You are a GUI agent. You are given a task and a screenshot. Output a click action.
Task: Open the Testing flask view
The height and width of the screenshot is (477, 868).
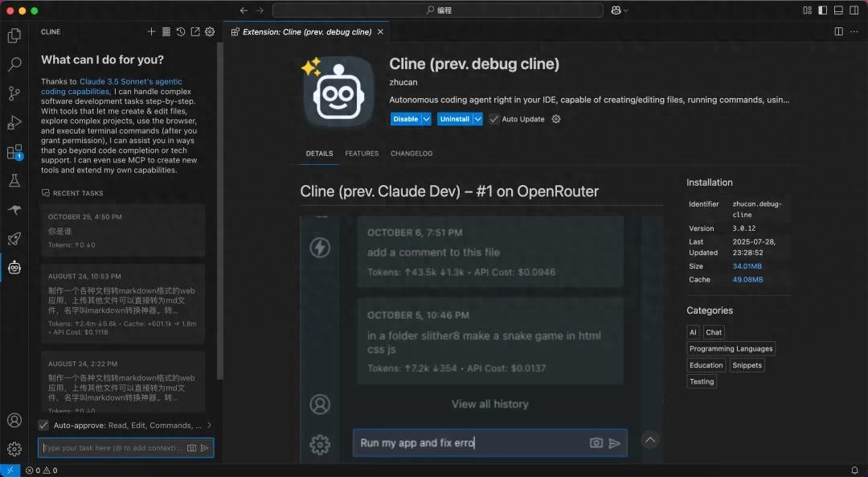coord(14,181)
